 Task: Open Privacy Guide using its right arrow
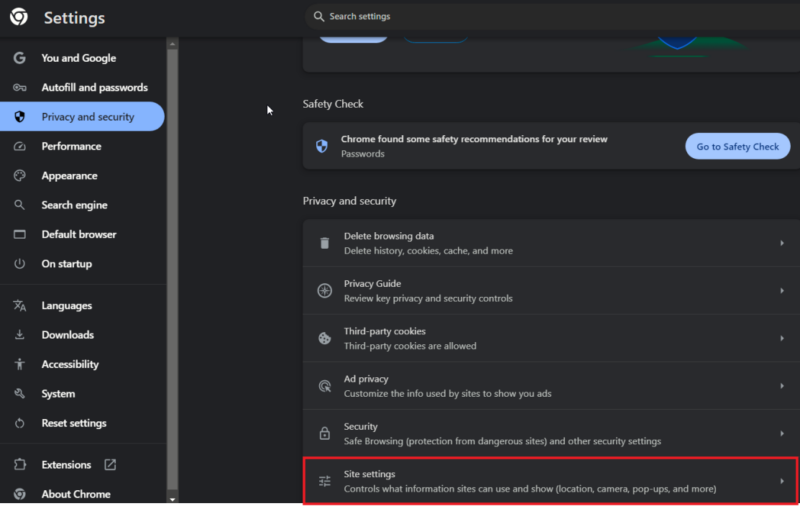pos(782,291)
